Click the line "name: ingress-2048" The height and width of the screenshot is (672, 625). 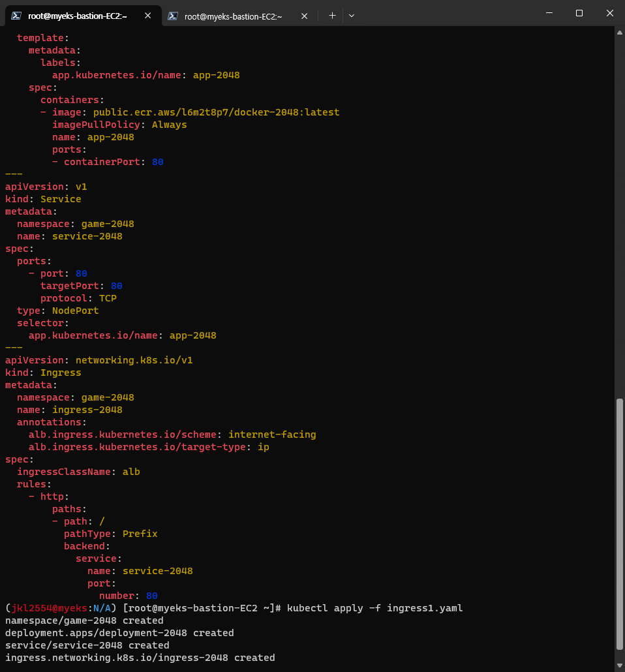[x=69, y=410]
